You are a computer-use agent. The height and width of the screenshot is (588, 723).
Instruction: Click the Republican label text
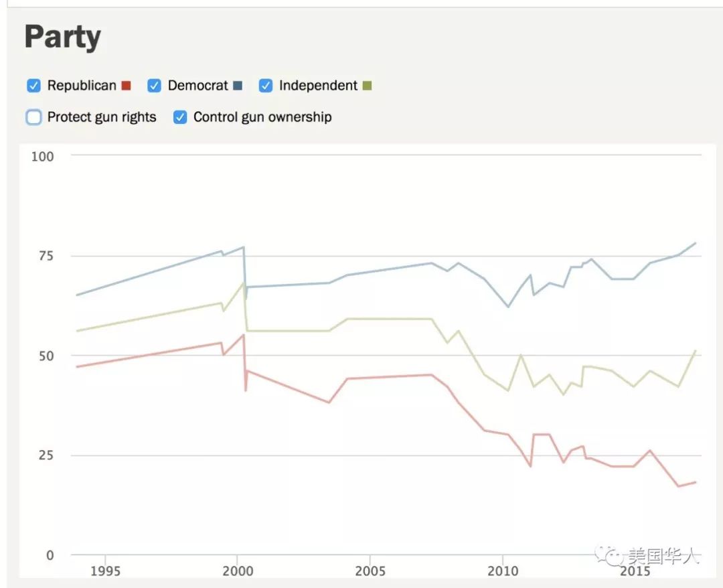tap(82, 86)
